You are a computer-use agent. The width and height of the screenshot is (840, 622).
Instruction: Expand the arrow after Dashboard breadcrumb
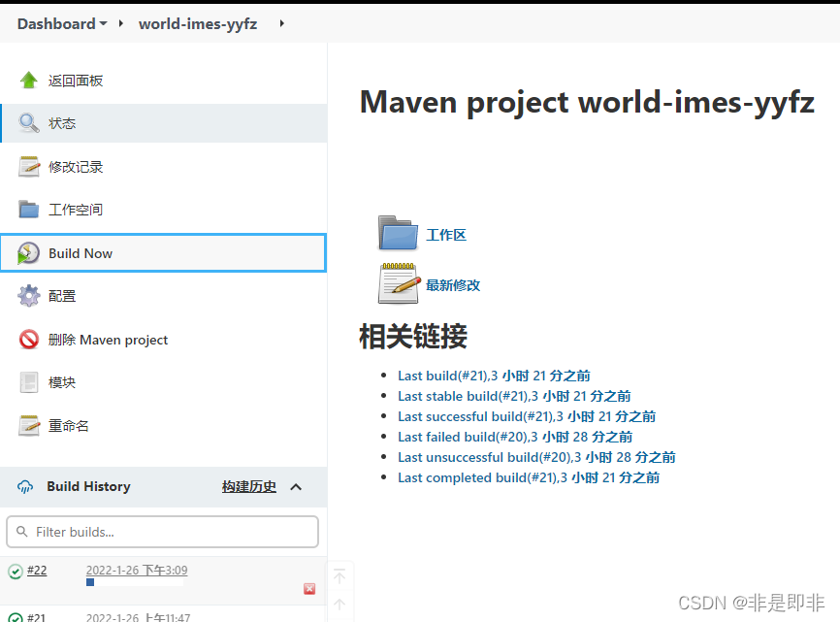[x=121, y=23]
